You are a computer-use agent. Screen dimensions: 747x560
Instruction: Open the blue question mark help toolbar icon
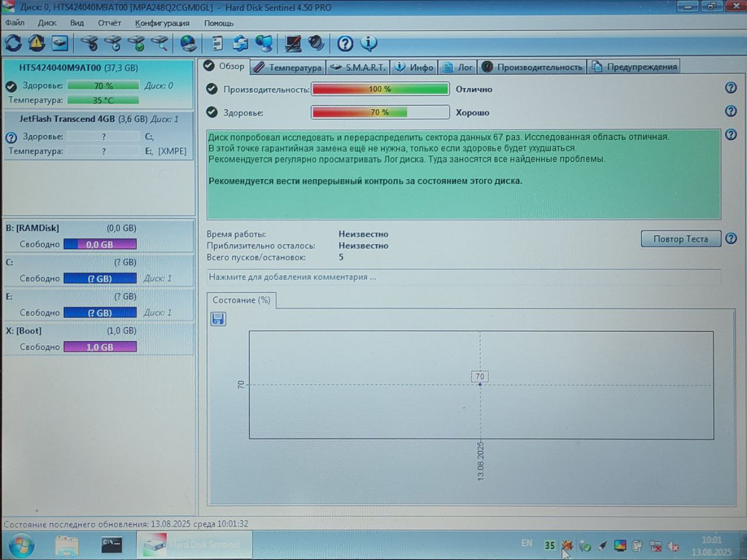tap(345, 43)
